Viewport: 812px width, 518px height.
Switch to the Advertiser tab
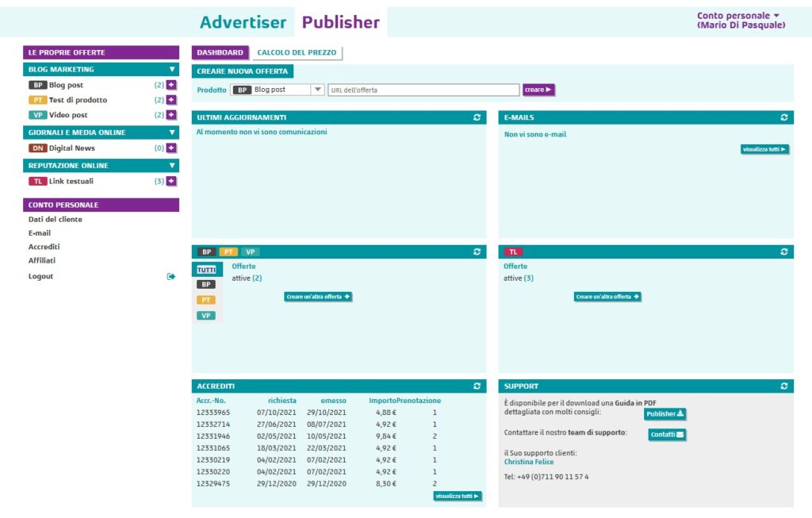pos(243,22)
